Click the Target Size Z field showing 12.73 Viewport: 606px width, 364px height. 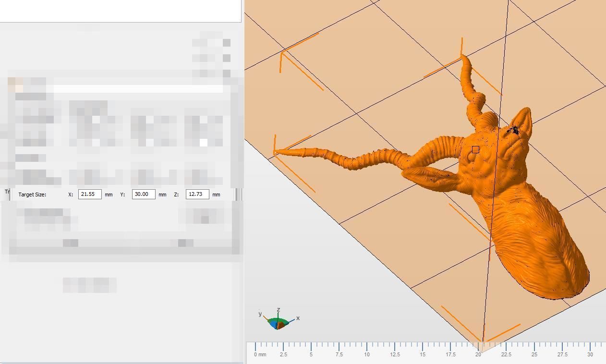[197, 194]
